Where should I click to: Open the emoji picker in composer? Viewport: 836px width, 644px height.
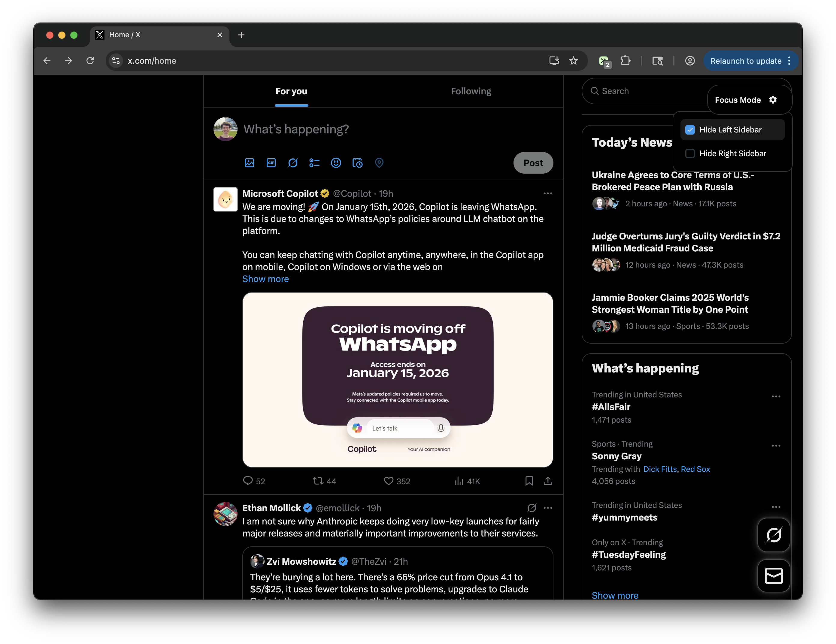tap(336, 163)
